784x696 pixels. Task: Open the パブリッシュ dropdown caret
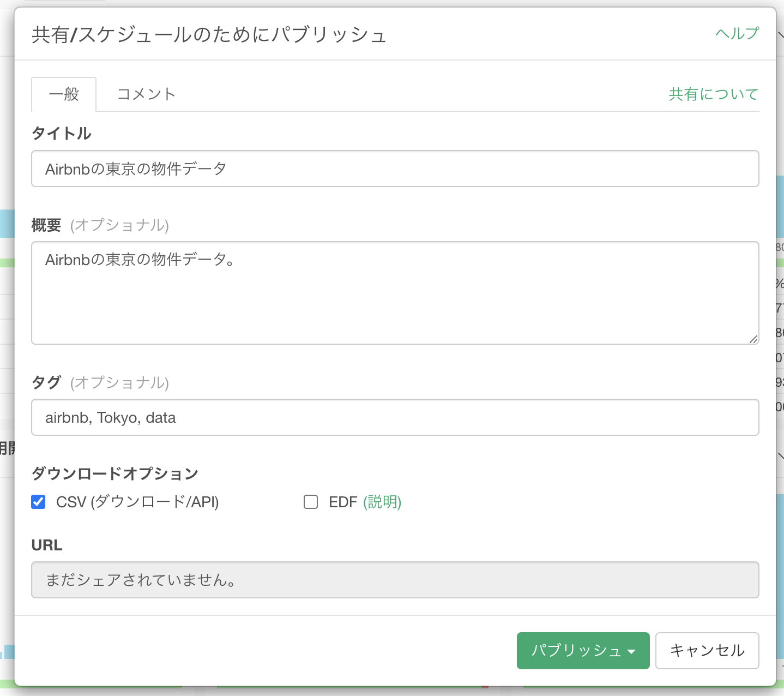click(x=632, y=651)
